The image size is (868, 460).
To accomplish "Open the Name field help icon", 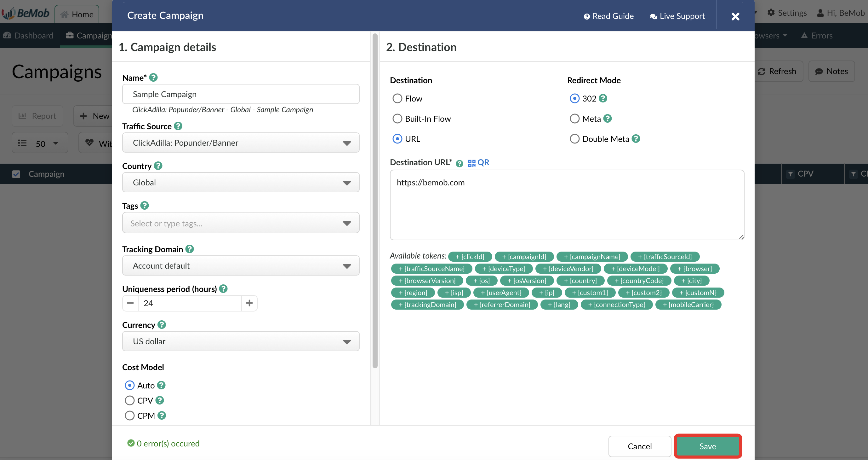I will [153, 78].
